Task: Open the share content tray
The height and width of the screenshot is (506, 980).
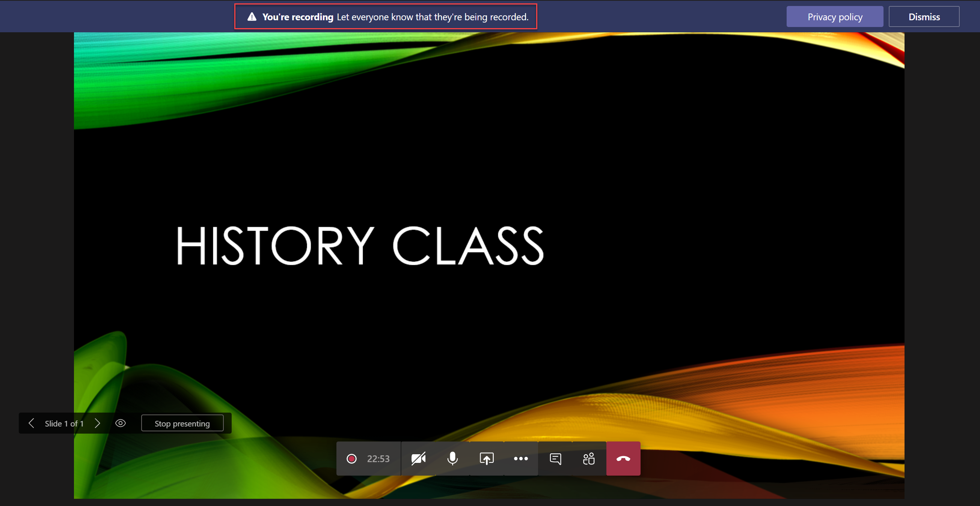Action: pos(487,458)
